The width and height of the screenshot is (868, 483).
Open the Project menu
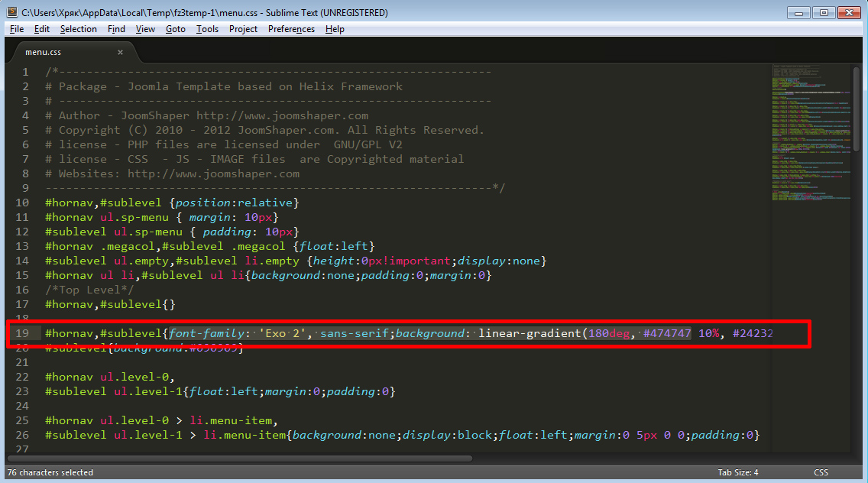point(243,29)
